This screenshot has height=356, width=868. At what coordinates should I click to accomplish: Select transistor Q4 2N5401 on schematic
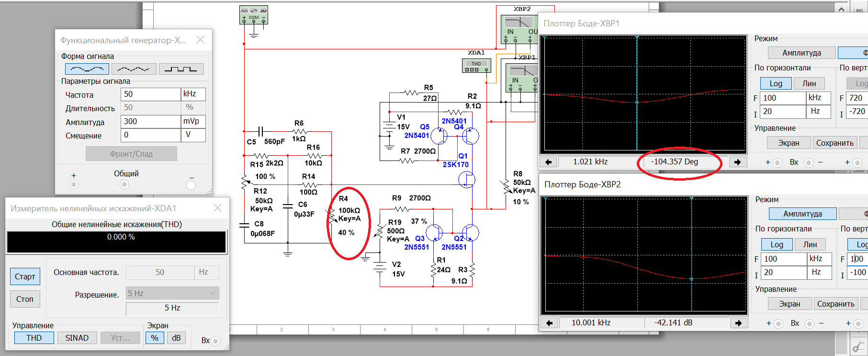(x=471, y=136)
